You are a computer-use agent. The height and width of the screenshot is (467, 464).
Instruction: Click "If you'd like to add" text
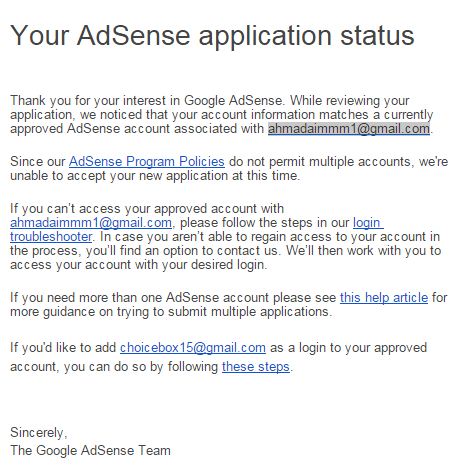click(63, 348)
